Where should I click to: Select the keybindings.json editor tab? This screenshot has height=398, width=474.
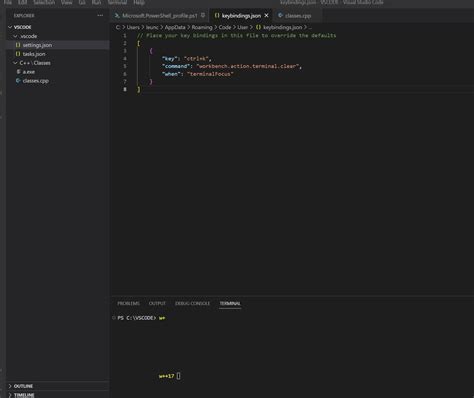point(241,15)
